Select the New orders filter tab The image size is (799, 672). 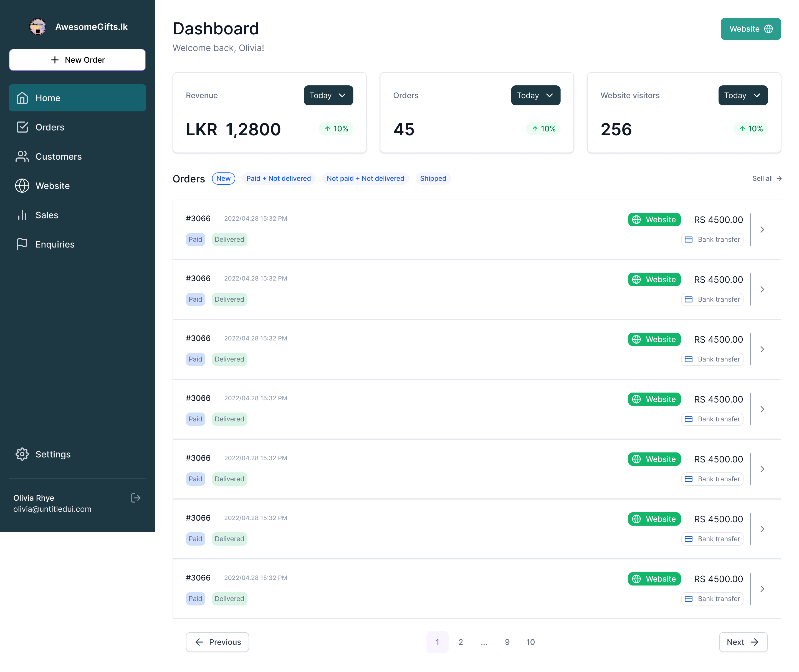[223, 178]
